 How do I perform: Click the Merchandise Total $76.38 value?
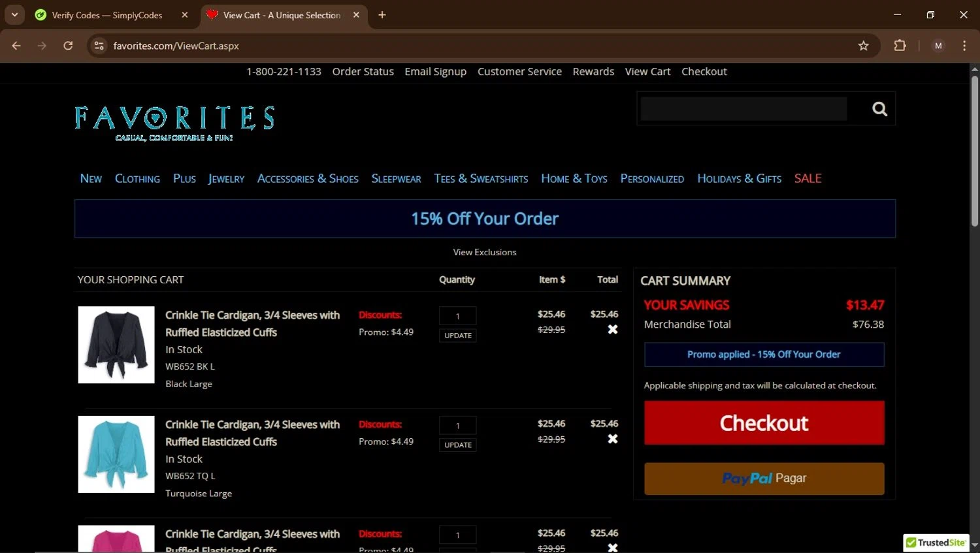click(868, 324)
